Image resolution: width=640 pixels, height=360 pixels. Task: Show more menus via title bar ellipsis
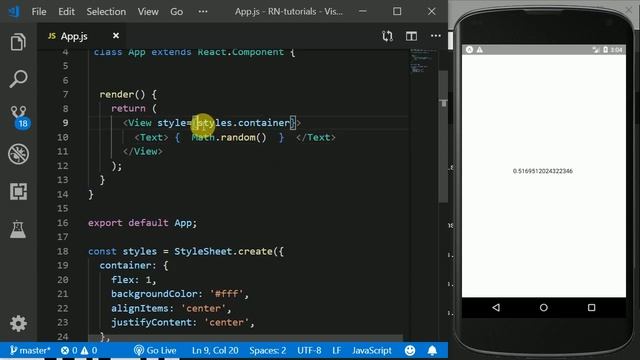tap(203, 11)
